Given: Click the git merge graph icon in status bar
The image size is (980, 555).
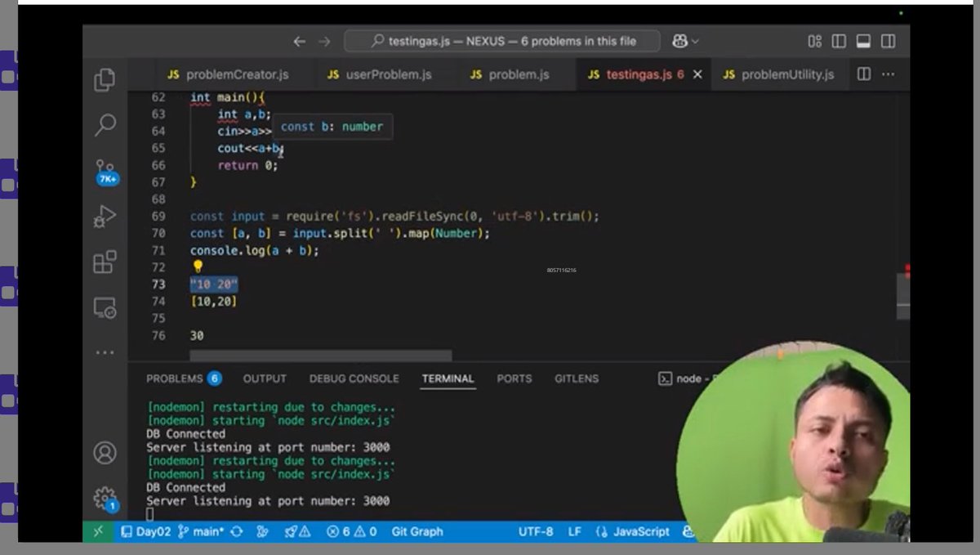Looking at the screenshot, I should pos(262,531).
